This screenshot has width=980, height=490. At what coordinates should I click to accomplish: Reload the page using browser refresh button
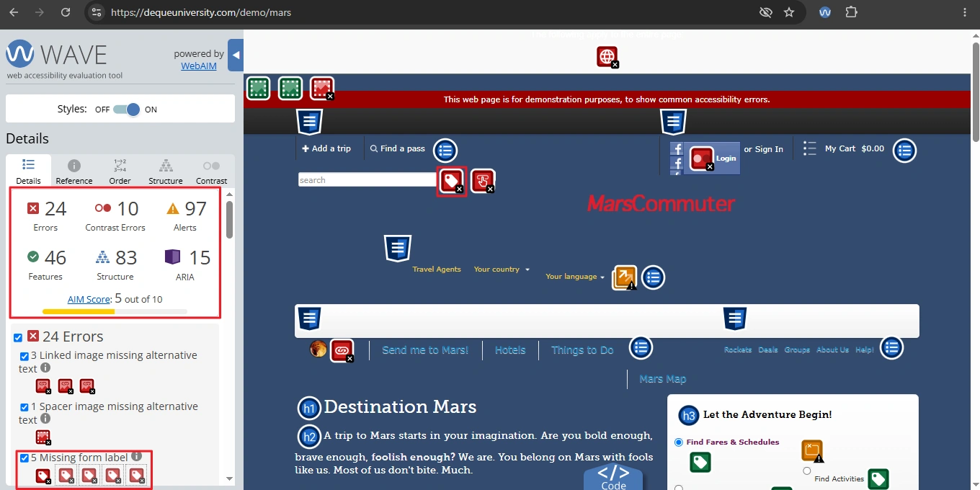(x=66, y=12)
